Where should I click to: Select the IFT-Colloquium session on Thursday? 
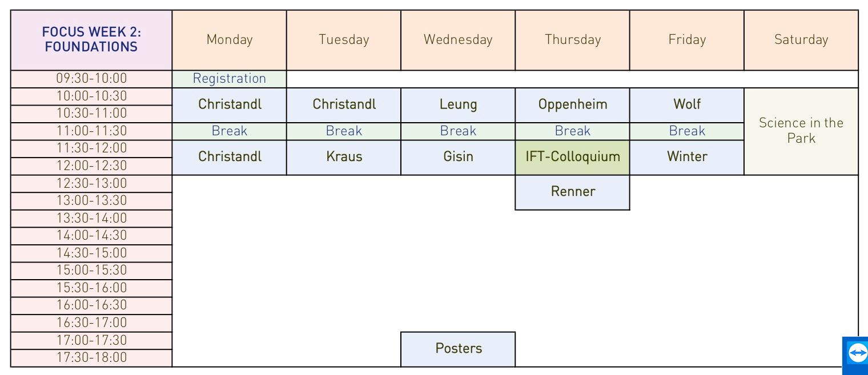572,158
